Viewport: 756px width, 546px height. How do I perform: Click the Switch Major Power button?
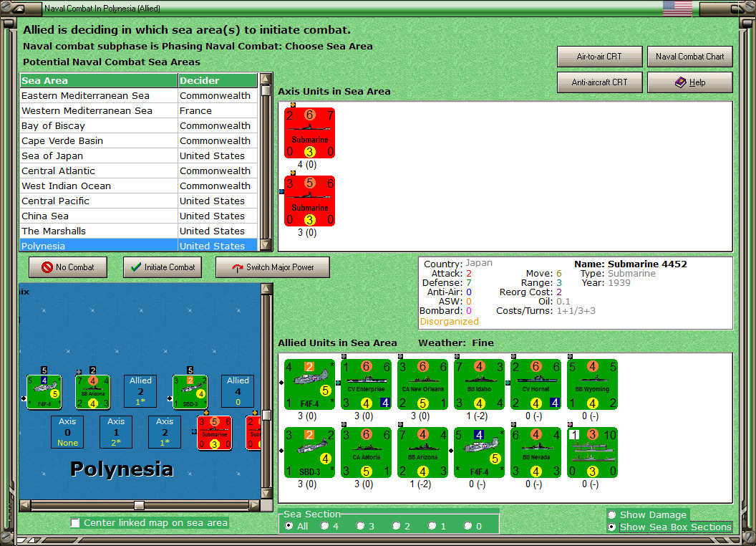[273, 267]
